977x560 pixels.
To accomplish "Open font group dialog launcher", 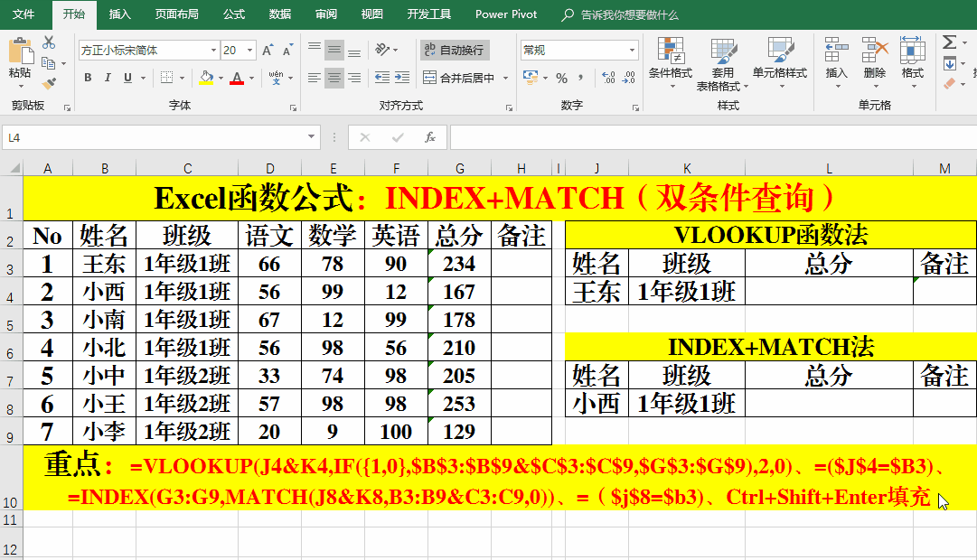I will (293, 107).
